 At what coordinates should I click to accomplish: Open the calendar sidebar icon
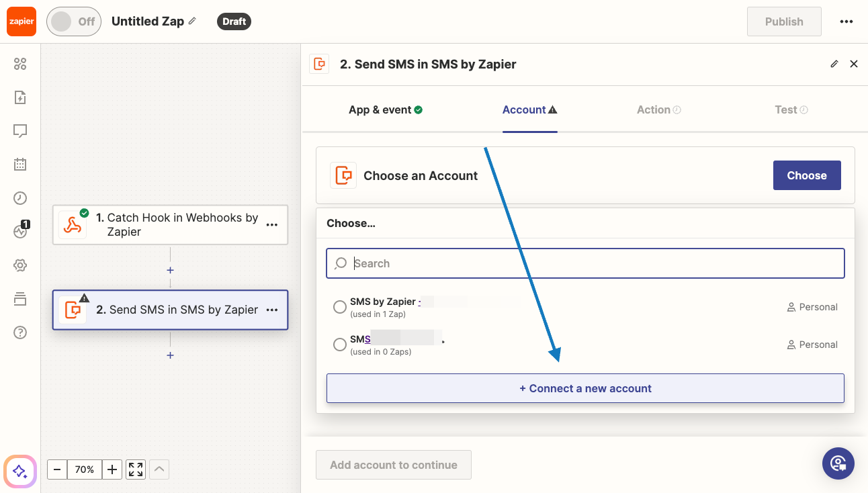pos(20,164)
